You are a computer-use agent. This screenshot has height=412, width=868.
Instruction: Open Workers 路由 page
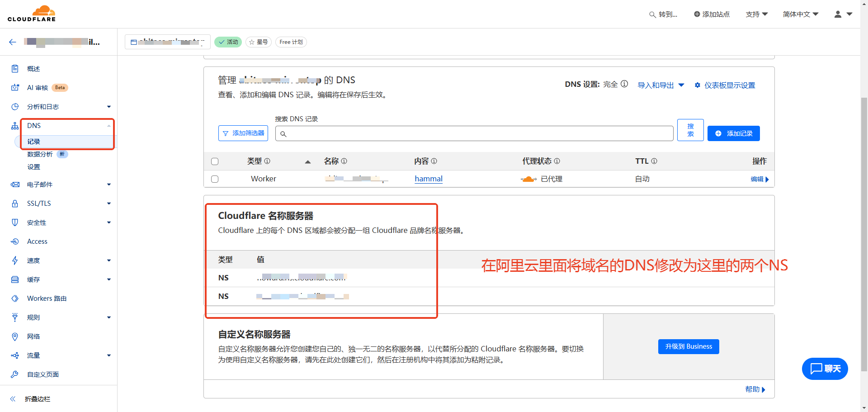coord(47,298)
